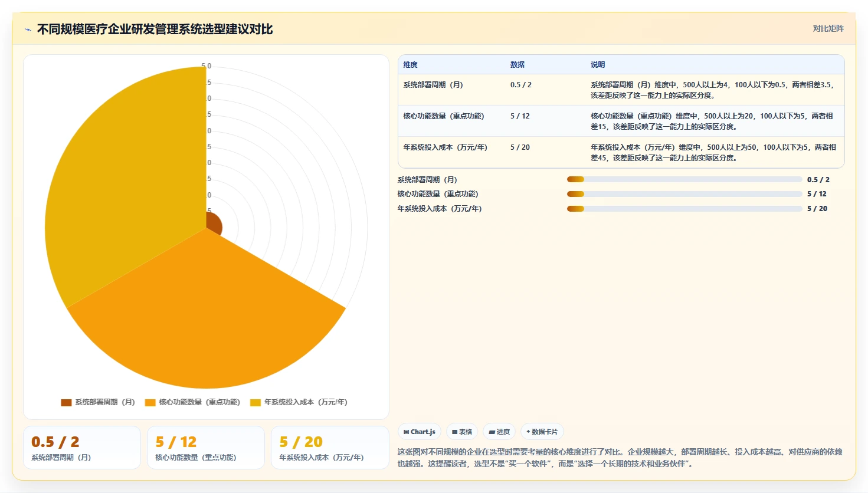Toggle 系统部署周期 legend color box
The height and width of the screenshot is (493, 868).
point(66,403)
